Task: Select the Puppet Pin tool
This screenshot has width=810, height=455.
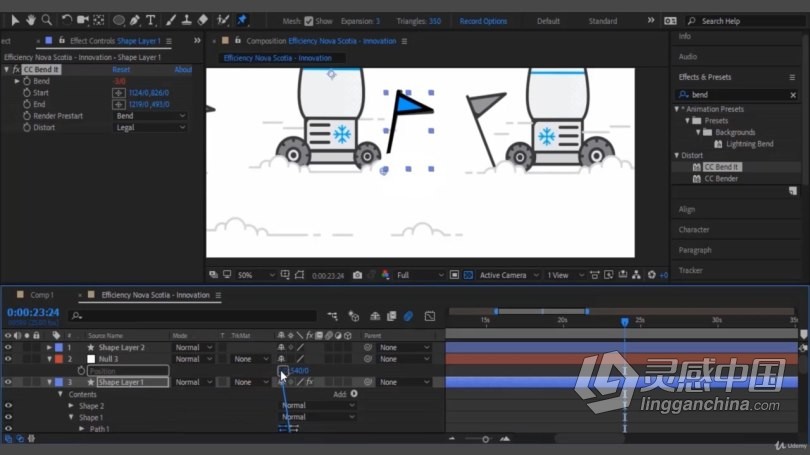Action: (242, 20)
